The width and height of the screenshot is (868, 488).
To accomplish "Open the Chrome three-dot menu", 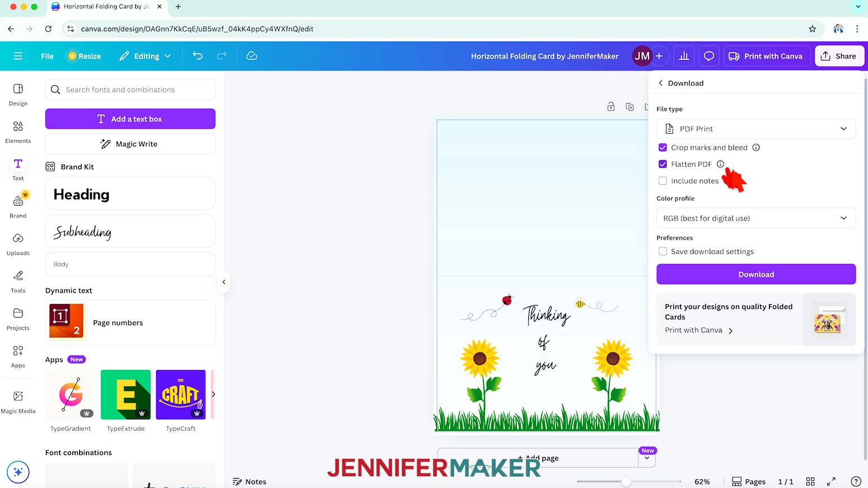I will (x=857, y=29).
